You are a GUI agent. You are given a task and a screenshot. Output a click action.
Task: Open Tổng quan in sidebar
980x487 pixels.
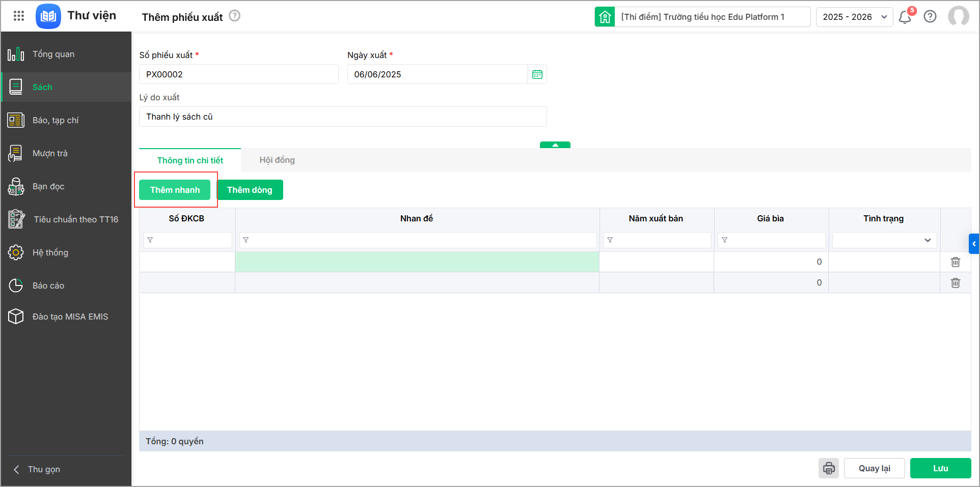pos(66,54)
